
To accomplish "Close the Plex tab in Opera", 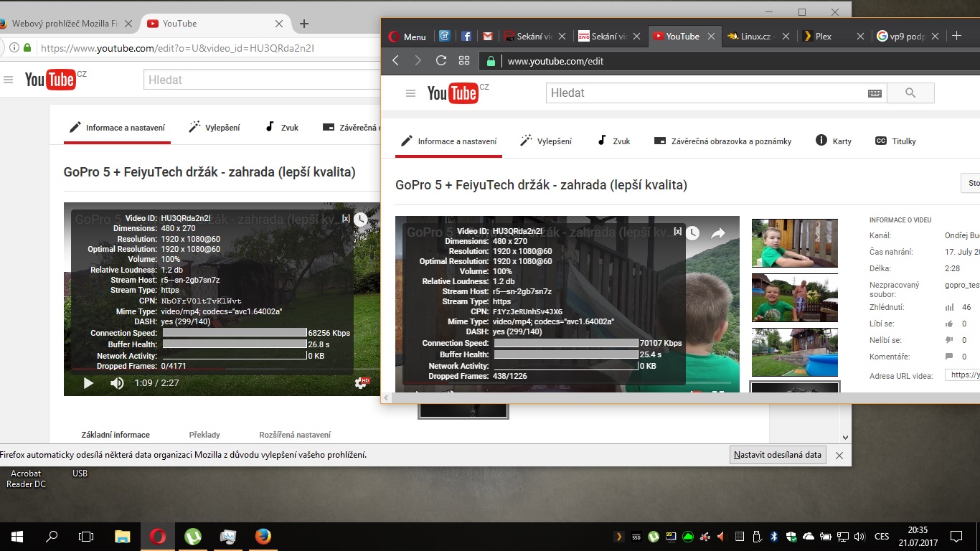I will tap(861, 37).
